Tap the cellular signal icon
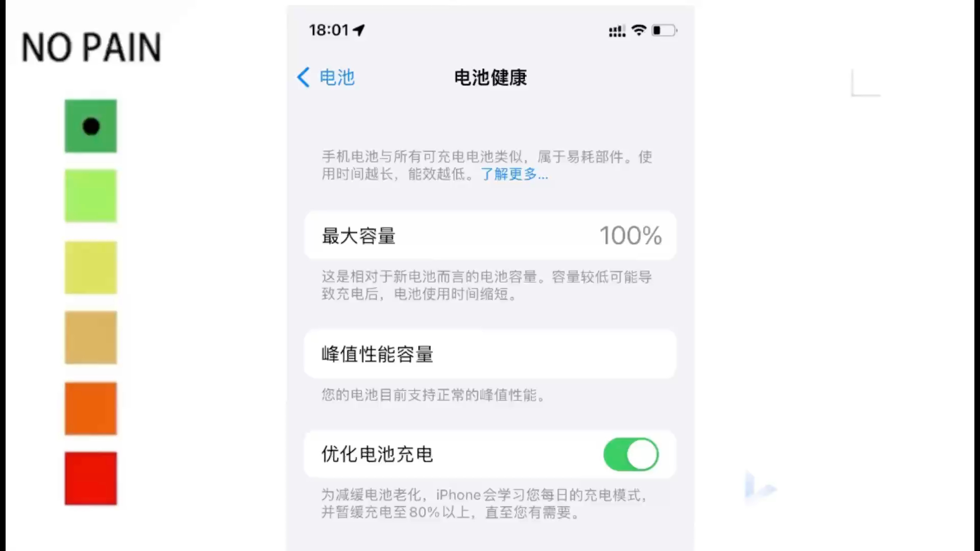 click(615, 30)
